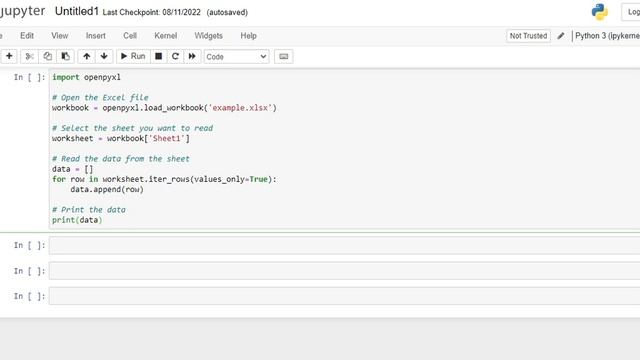Click the 'import openpyxl' code line
Viewport: 640px width, 360px height.
(86, 77)
